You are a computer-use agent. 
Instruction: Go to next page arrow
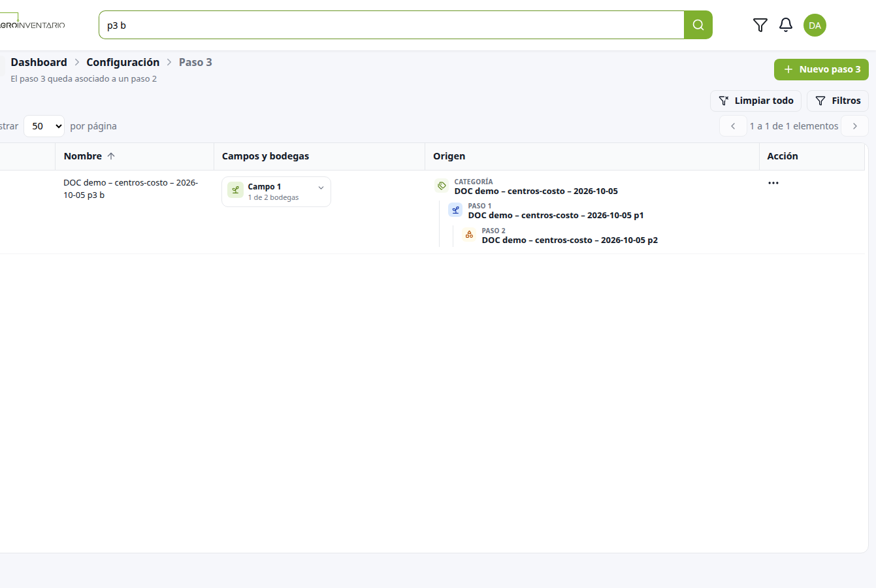854,126
